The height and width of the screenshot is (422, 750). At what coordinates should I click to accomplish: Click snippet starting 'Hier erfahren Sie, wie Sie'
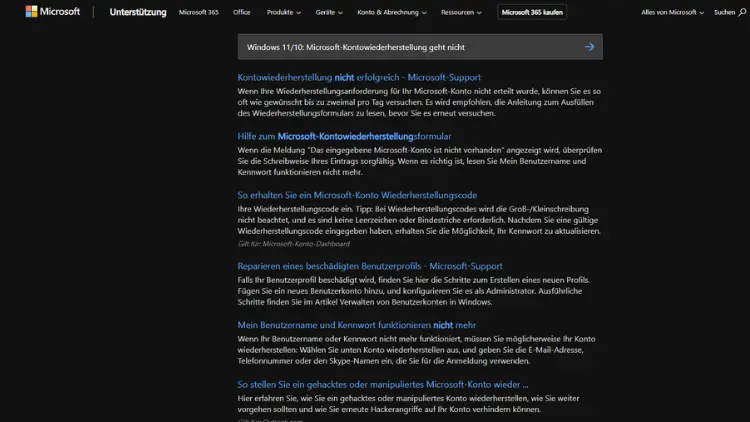[x=408, y=404]
